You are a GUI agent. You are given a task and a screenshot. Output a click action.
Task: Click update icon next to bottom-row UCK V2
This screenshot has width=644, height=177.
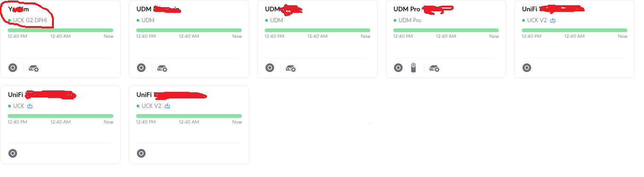[x=167, y=106]
